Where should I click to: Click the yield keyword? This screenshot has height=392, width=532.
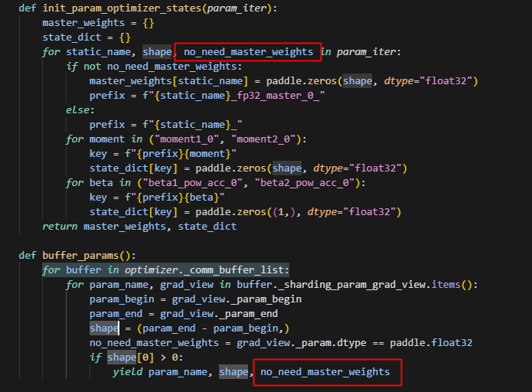tap(127, 372)
